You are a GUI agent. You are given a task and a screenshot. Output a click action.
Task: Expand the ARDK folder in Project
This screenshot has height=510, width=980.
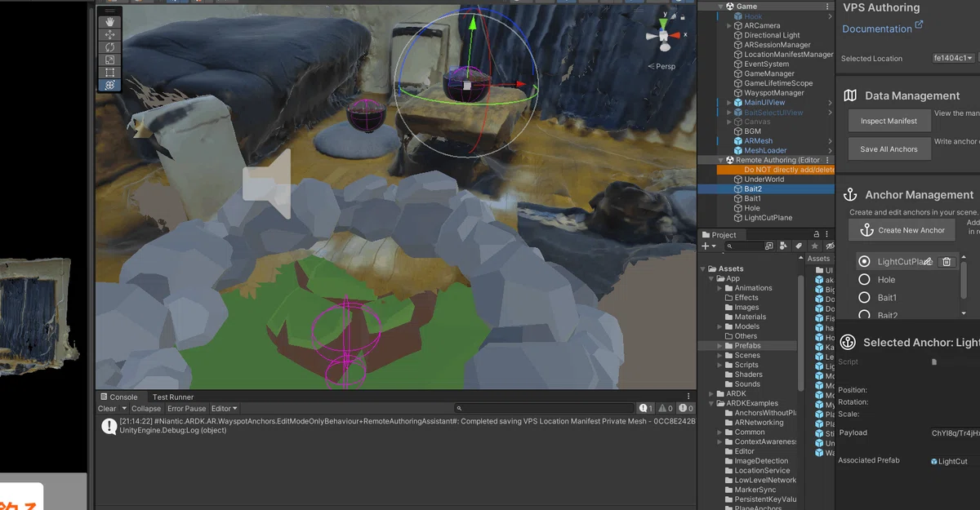click(710, 393)
